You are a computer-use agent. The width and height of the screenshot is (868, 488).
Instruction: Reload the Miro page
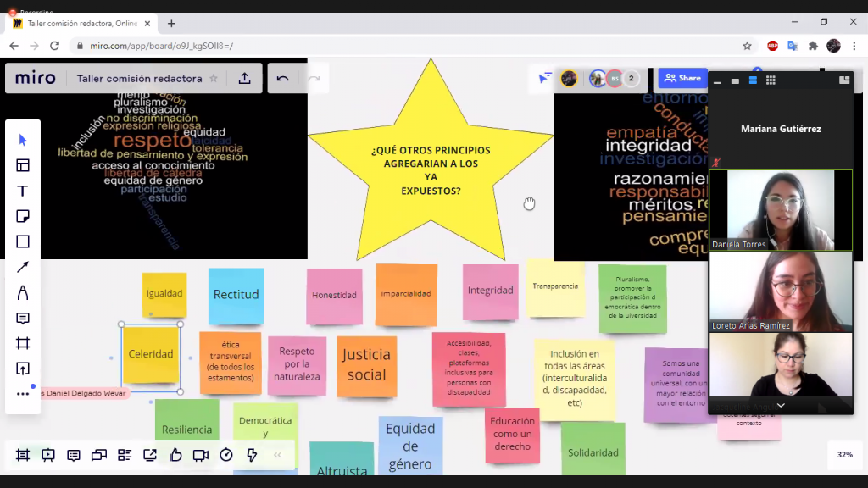pos(54,46)
